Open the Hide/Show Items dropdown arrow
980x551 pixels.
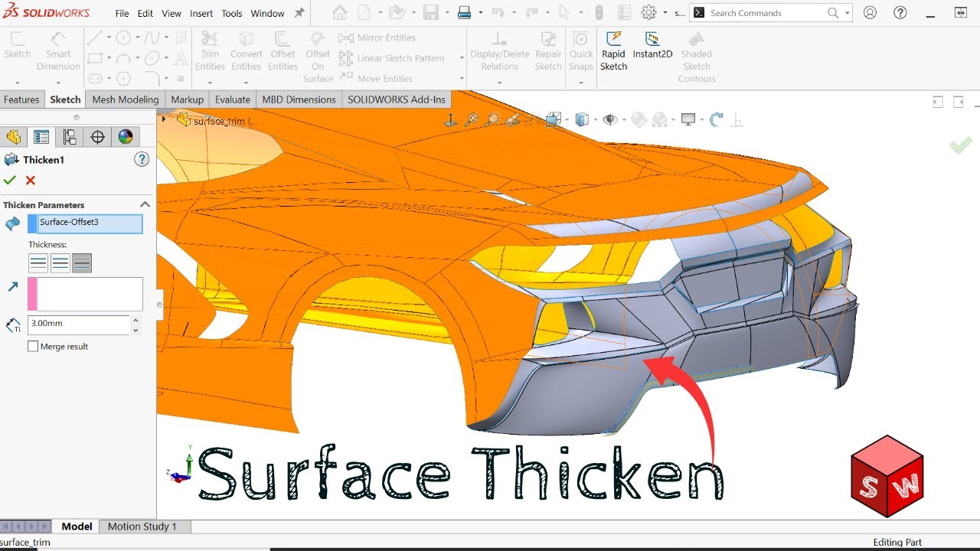(x=624, y=120)
